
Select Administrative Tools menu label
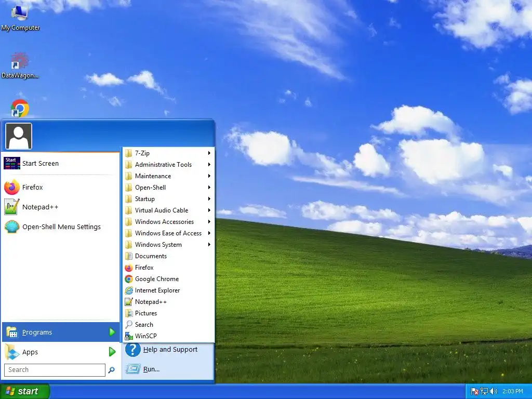(163, 165)
